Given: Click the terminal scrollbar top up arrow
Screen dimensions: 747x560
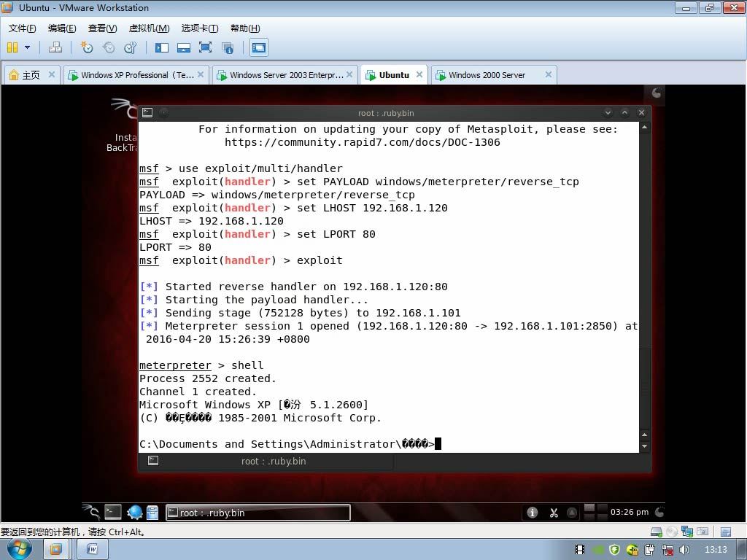Looking at the screenshot, I should [x=645, y=127].
